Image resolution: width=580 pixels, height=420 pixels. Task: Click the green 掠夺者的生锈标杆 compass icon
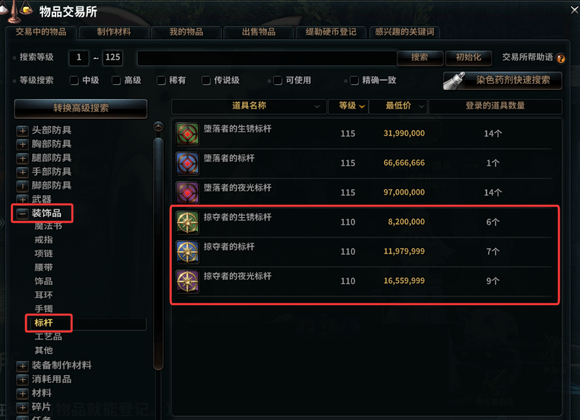point(188,222)
